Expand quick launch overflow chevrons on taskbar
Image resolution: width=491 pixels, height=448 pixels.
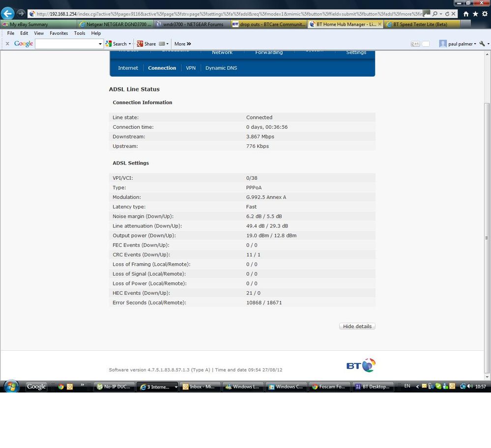pyautogui.click(x=83, y=385)
